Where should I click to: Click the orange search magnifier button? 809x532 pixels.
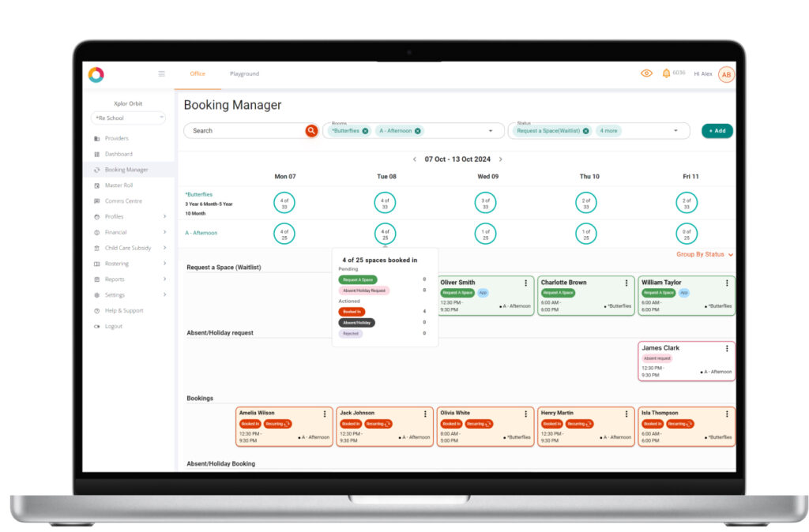(x=311, y=131)
